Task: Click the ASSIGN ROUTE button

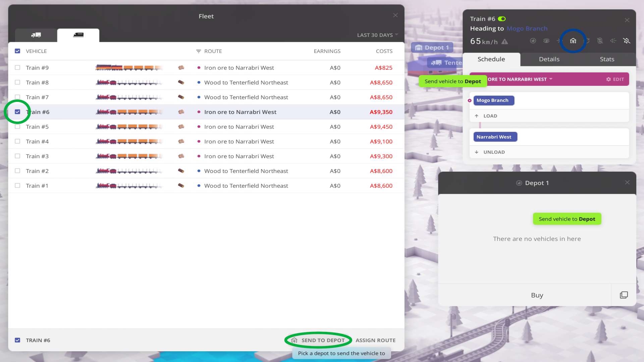Action: click(376, 340)
